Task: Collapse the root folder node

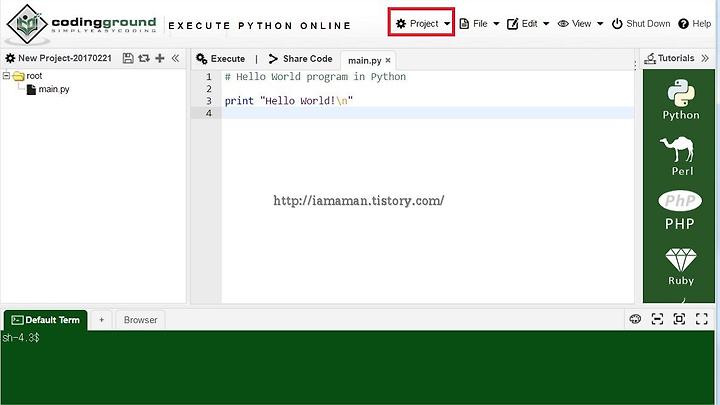Action: tap(6, 75)
